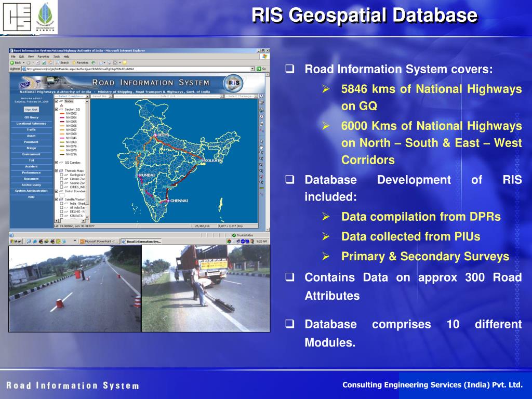Click the NH0002 orange legend color swatch
This screenshot has height=399, width=532.
[x=61, y=113]
